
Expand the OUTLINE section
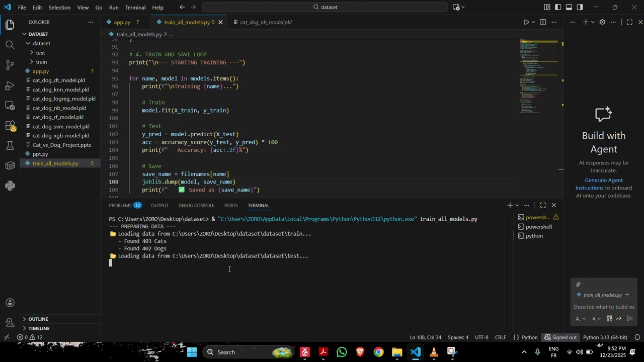tap(38, 319)
